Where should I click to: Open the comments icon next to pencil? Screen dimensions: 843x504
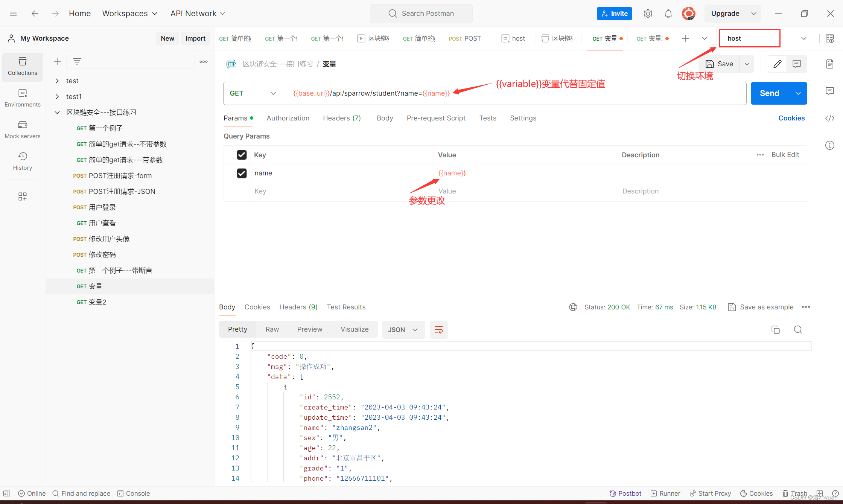797,64
